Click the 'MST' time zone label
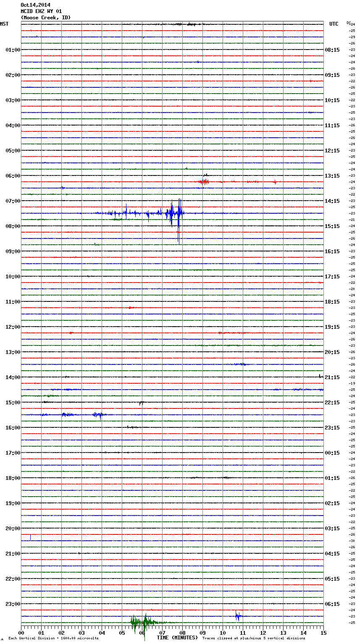357x644 pixels. coord(4,24)
